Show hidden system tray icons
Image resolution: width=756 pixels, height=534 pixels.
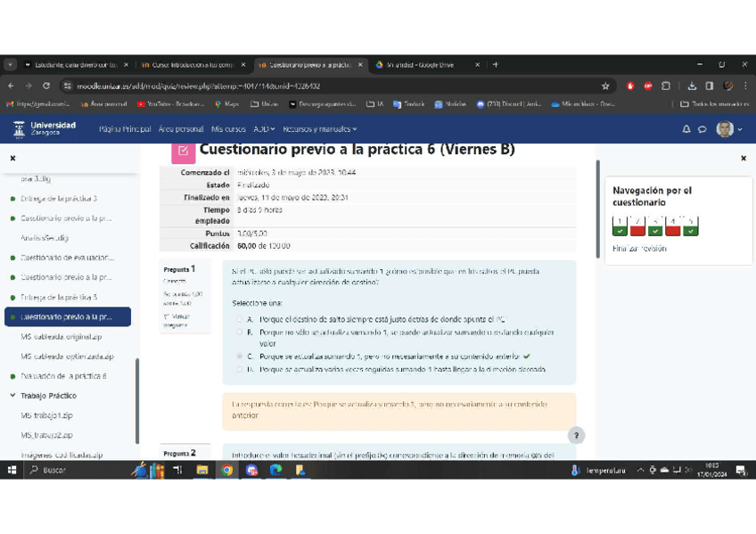tap(640, 471)
